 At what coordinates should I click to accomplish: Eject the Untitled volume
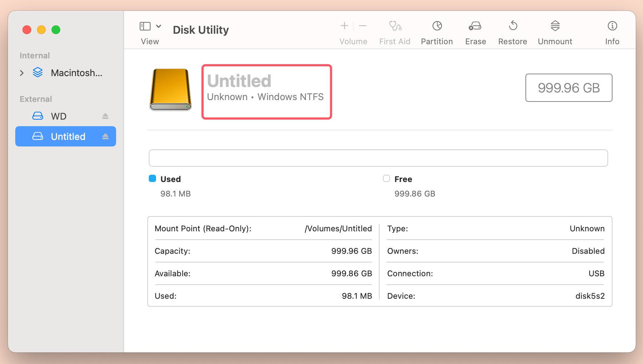coord(105,136)
